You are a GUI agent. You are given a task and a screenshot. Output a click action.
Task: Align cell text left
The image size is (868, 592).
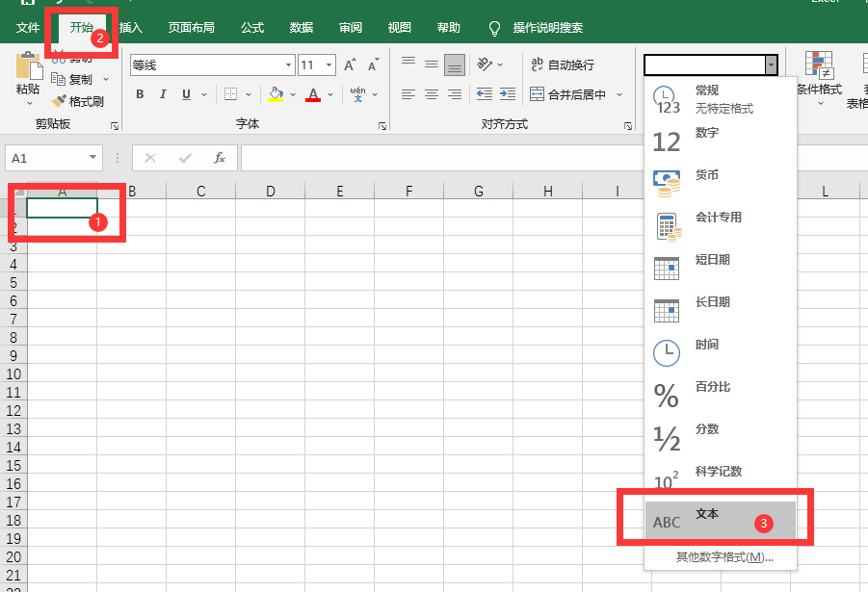coord(408,94)
